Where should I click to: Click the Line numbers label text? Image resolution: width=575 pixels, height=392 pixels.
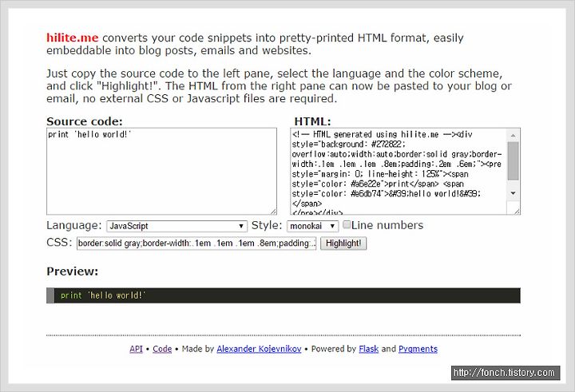[387, 225]
